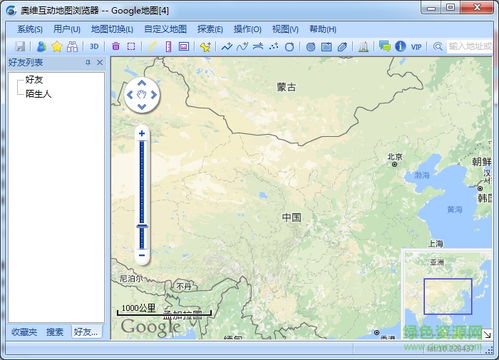Select the 好友 tree item

34,80
